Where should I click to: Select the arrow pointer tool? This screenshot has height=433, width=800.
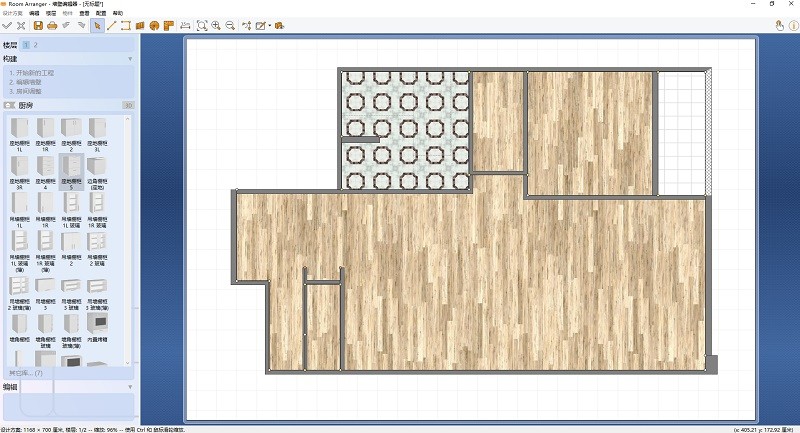[97, 26]
